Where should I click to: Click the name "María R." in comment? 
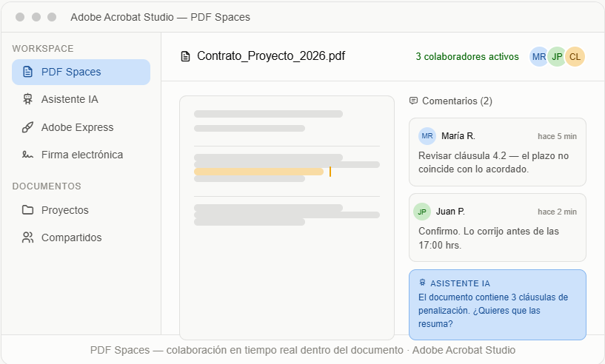(458, 136)
